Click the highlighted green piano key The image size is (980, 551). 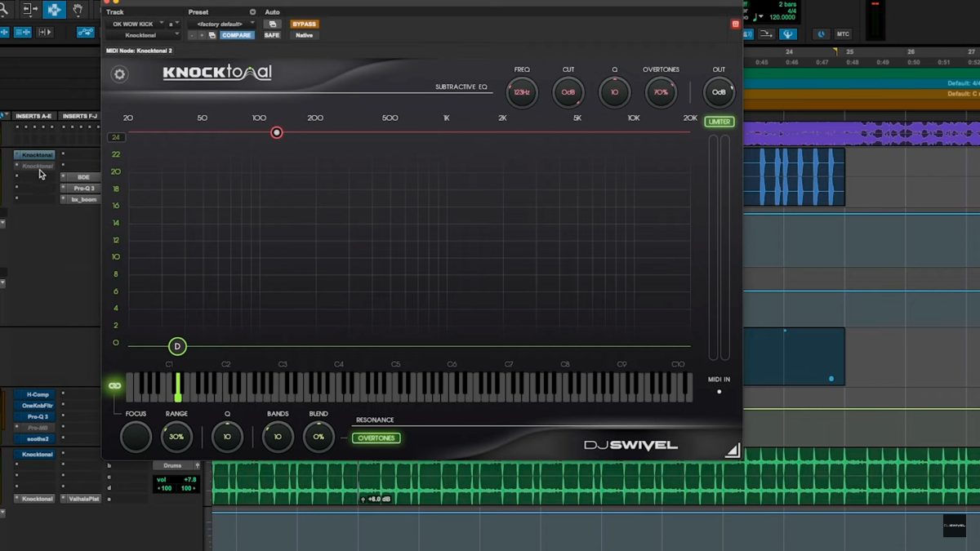[178, 387]
